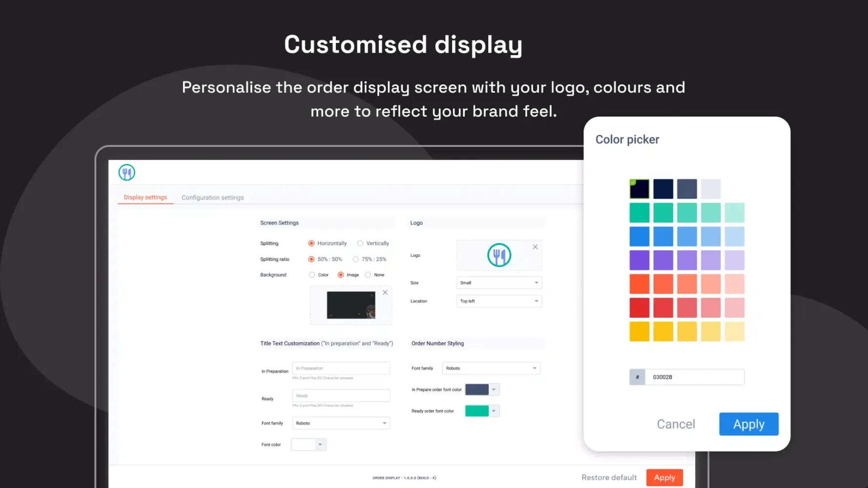Image resolution: width=868 pixels, height=488 pixels.
Task: Set Background to Image
Action: [x=341, y=275]
